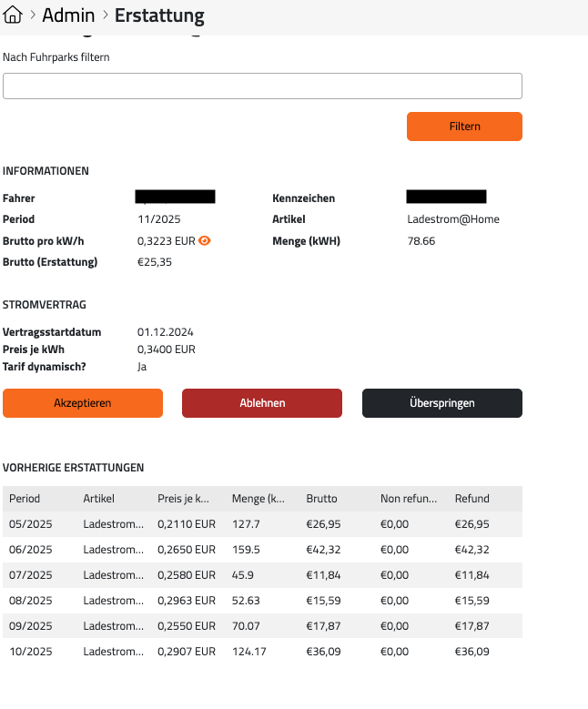
Task: Sort by the Refund column header
Action: pos(471,499)
